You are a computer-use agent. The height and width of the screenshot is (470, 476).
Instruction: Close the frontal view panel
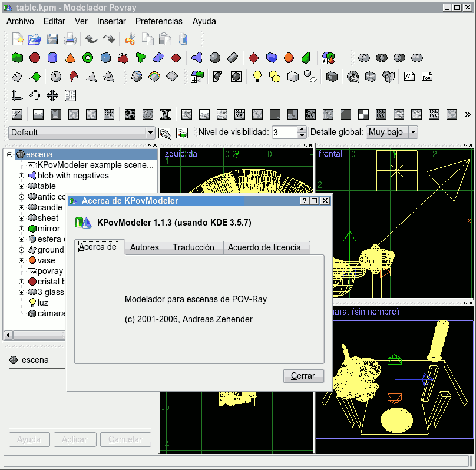[x=471, y=145]
